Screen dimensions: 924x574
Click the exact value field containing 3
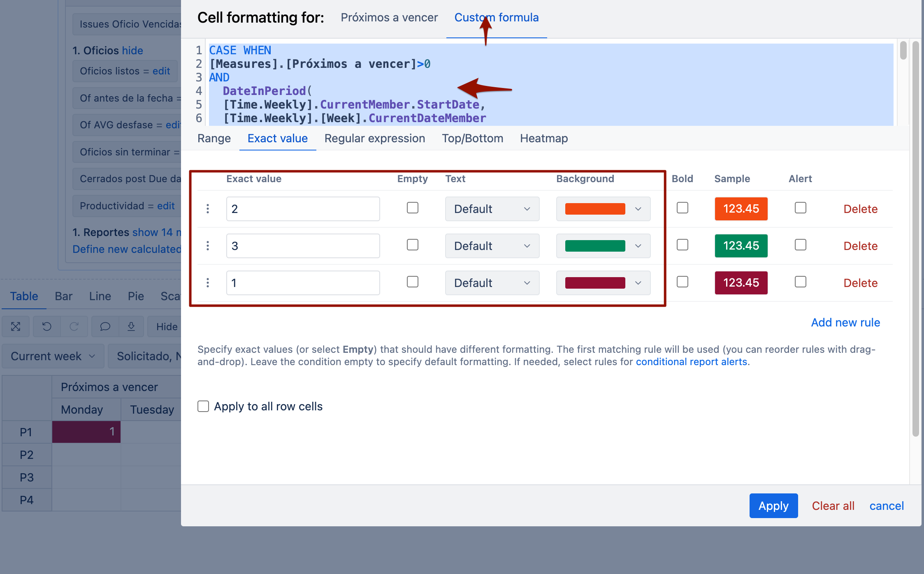[x=303, y=246]
